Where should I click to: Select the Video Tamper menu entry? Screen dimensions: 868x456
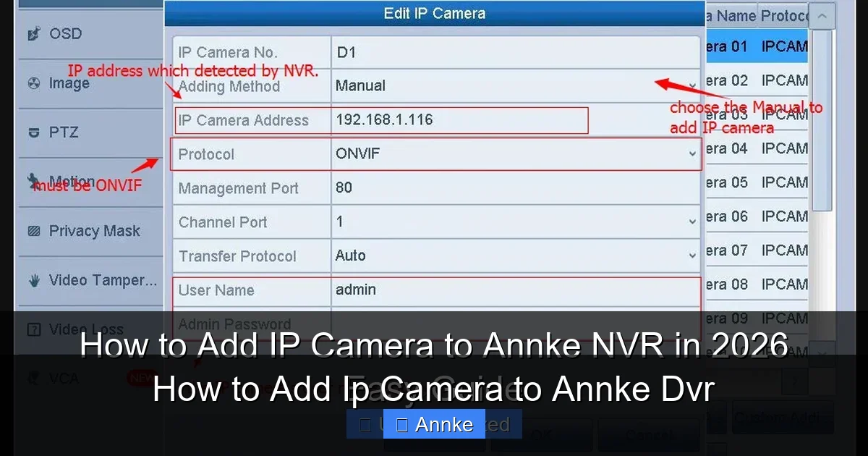90,280
